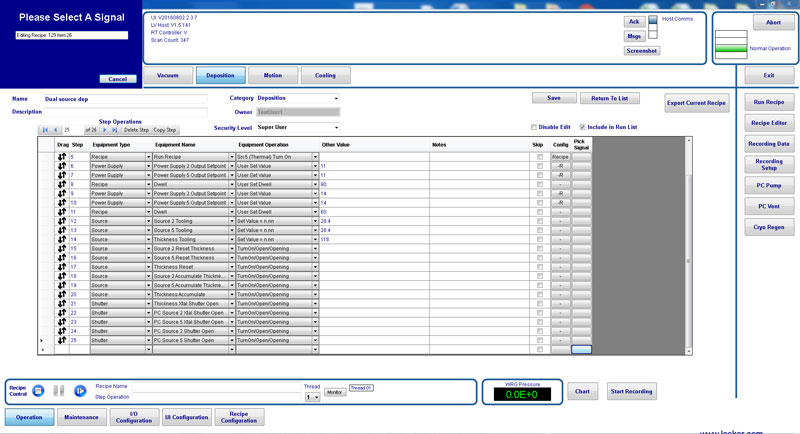Image resolution: width=800 pixels, height=434 pixels.
Task: Go to first step navigation arrow
Action: pos(44,130)
